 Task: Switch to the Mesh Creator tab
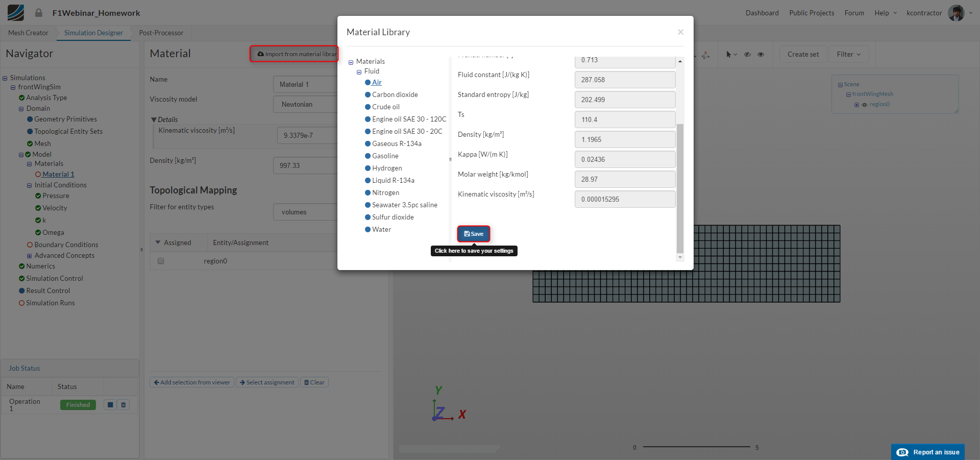(29, 33)
